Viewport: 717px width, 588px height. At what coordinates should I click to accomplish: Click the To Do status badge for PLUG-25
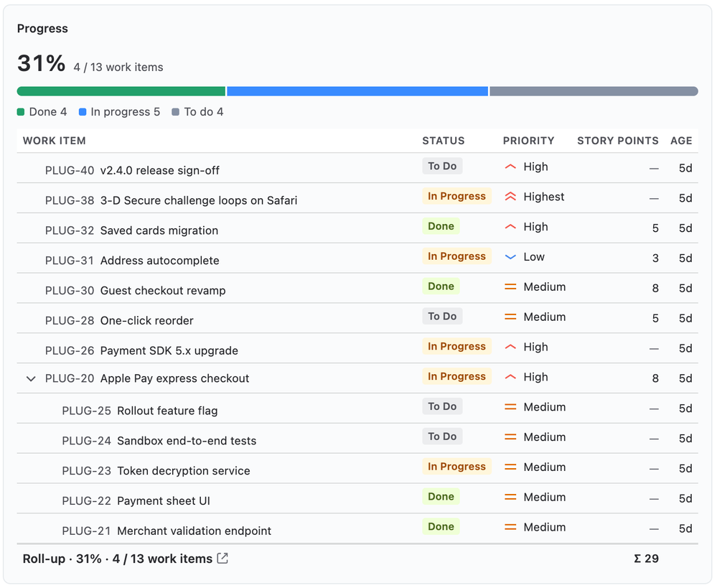pos(442,407)
